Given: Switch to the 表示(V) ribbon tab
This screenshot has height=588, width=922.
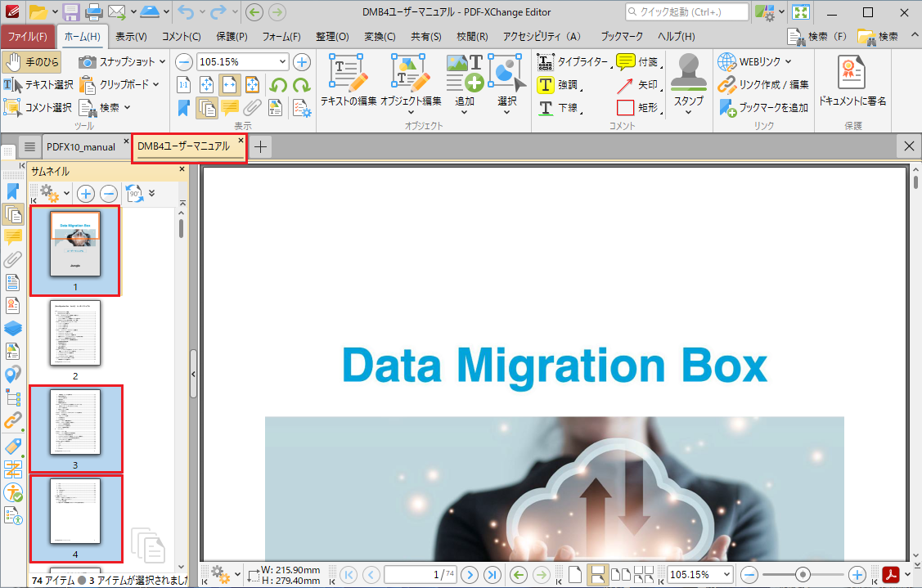Looking at the screenshot, I should 131,37.
